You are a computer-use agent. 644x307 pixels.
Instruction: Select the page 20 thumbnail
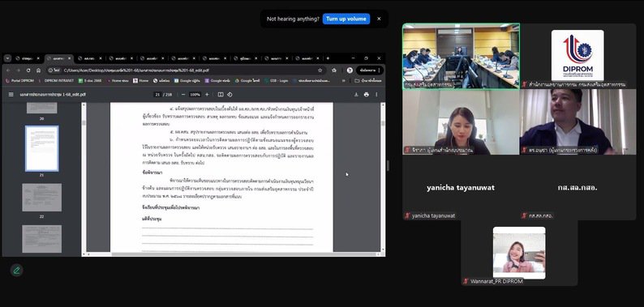point(42,108)
